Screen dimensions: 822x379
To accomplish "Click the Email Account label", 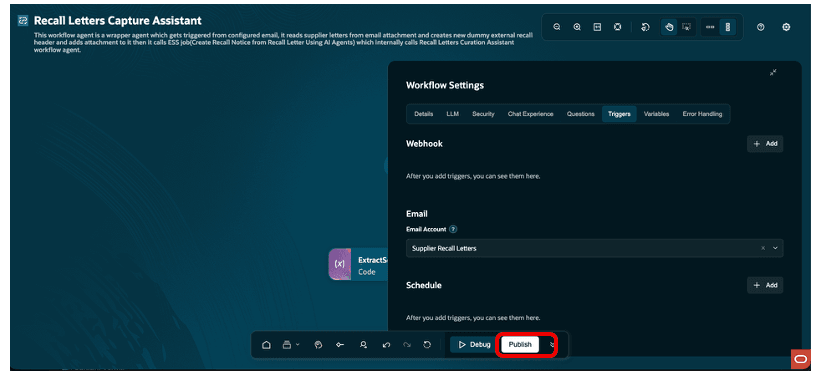I will pyautogui.click(x=426, y=229).
